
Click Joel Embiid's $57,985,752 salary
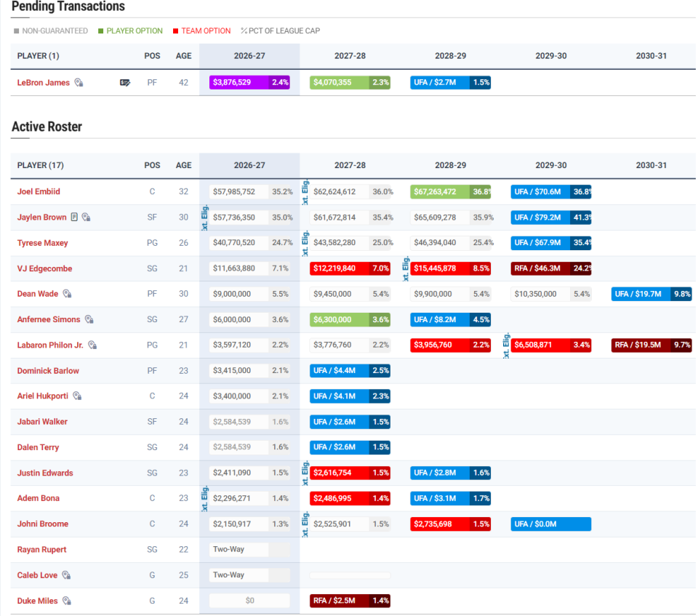pyautogui.click(x=249, y=191)
